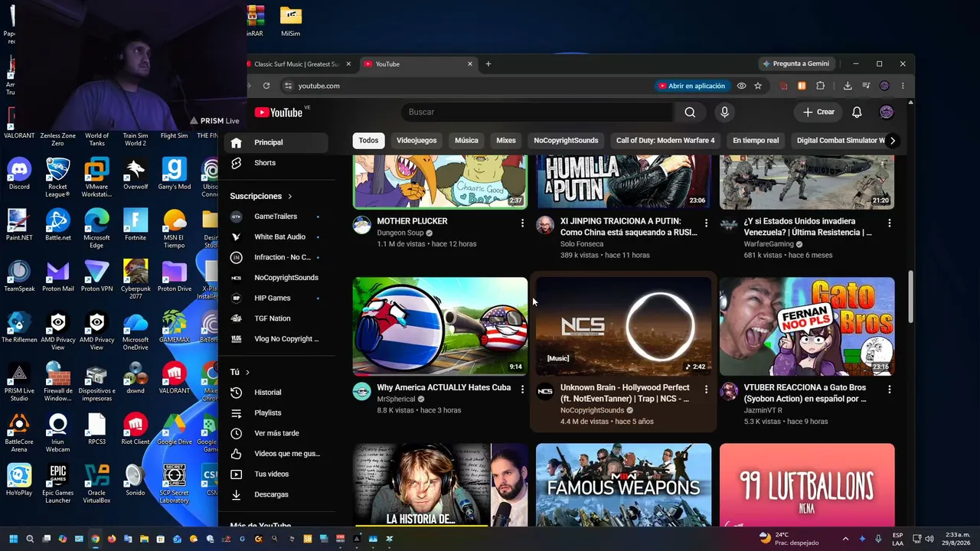Image resolution: width=980 pixels, height=551 pixels.
Task: Select the Epic Games Launcher desktop icon
Action: click(x=57, y=484)
